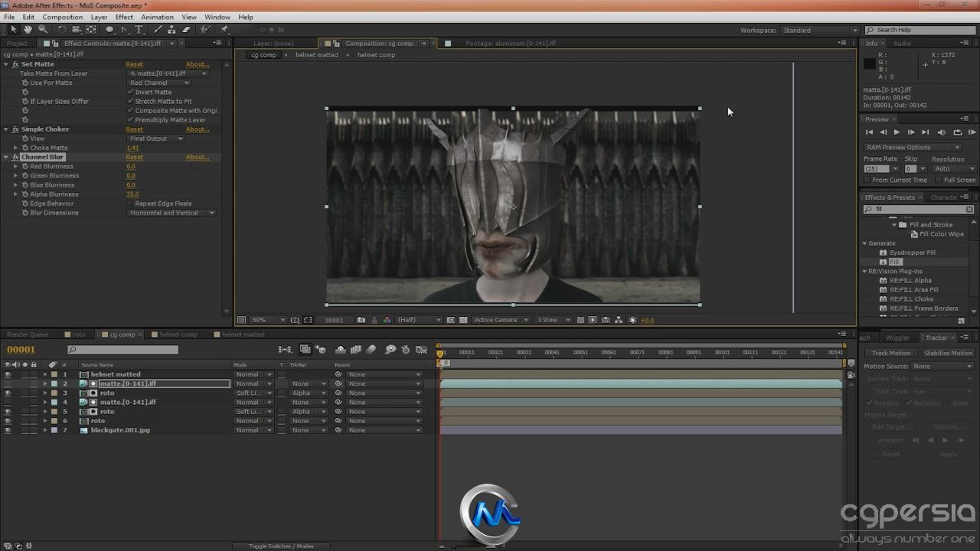Play the preview

897,132
